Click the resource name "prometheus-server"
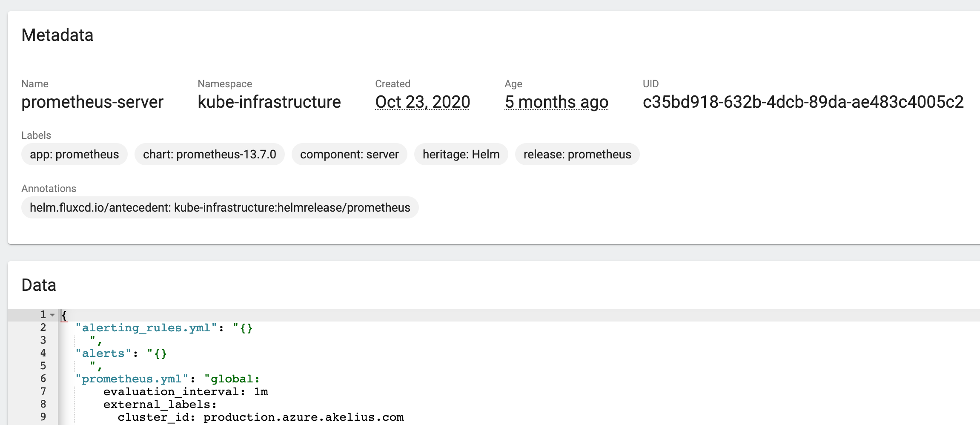This screenshot has height=425, width=980. (93, 102)
